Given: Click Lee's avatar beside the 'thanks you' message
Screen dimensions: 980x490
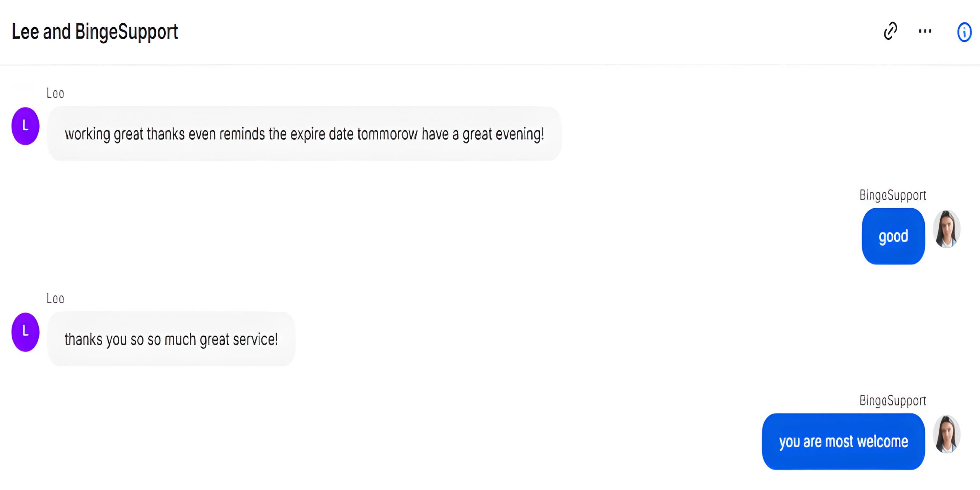Looking at the screenshot, I should 25,332.
